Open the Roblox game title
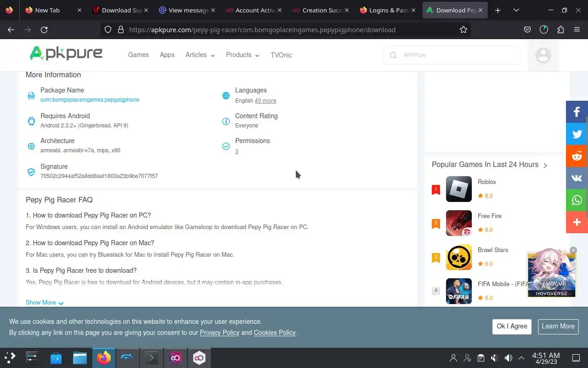588x368 pixels. coord(487,182)
